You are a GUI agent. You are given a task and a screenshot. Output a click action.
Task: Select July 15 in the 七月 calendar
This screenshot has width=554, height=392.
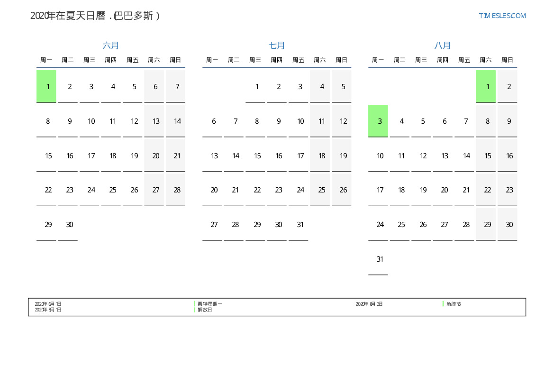(x=257, y=155)
